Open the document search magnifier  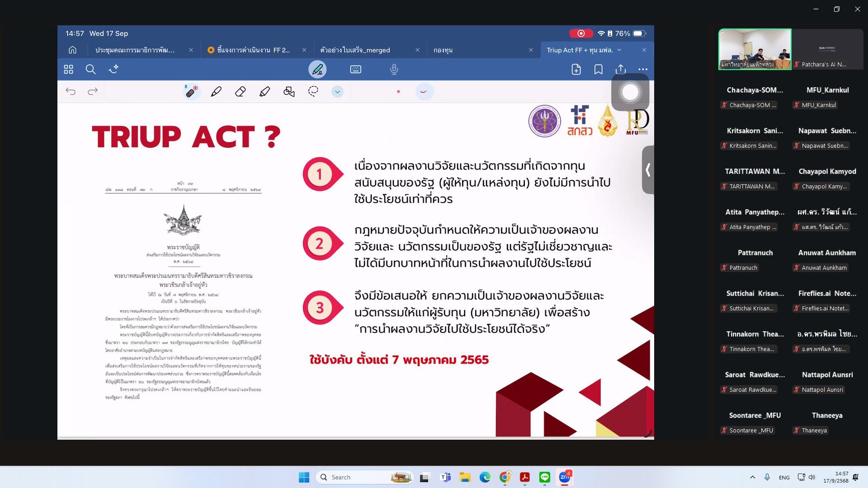90,70
